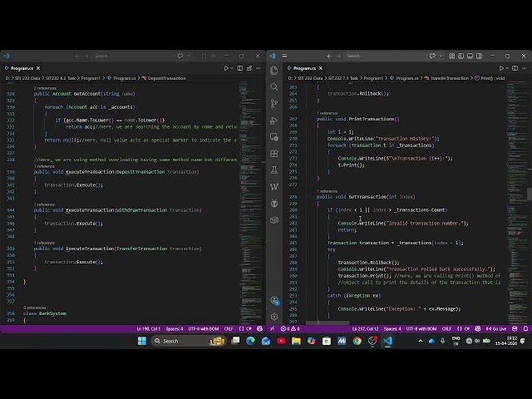Open 'SIT232 6.2 Task' breadcrumb
The width and height of the screenshot is (532, 399).
tap(61, 78)
